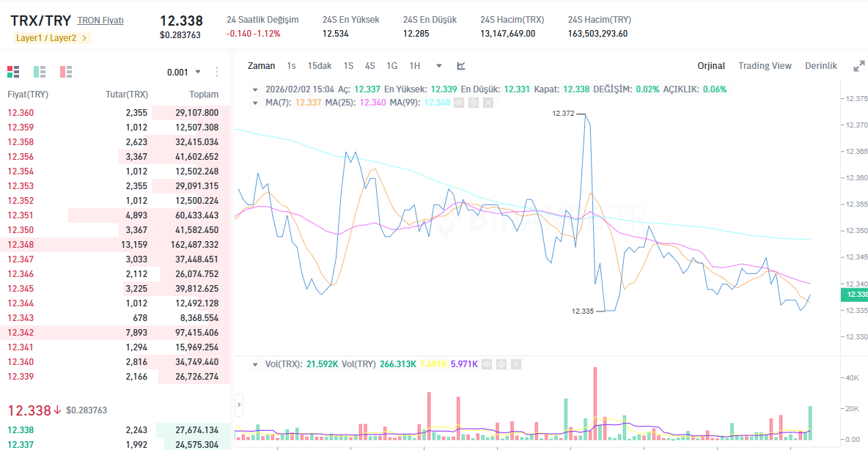Remove MA indicator with its X icon
The image size is (868, 450).
[488, 103]
